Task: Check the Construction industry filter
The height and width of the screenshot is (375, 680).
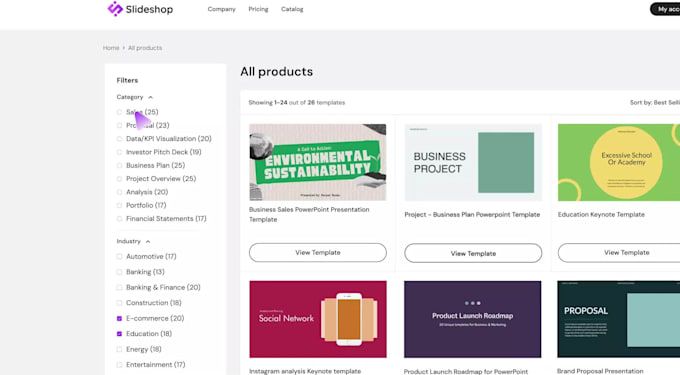Action: (x=119, y=303)
